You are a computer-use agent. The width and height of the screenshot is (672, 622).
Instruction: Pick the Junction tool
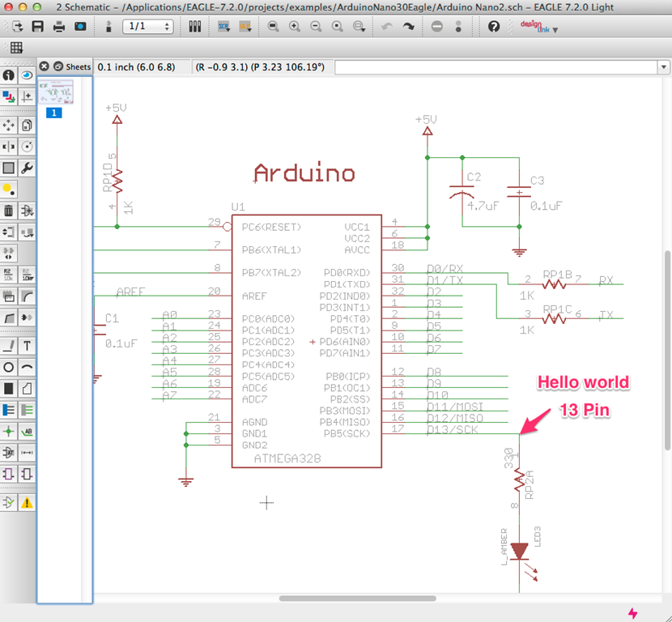9,431
